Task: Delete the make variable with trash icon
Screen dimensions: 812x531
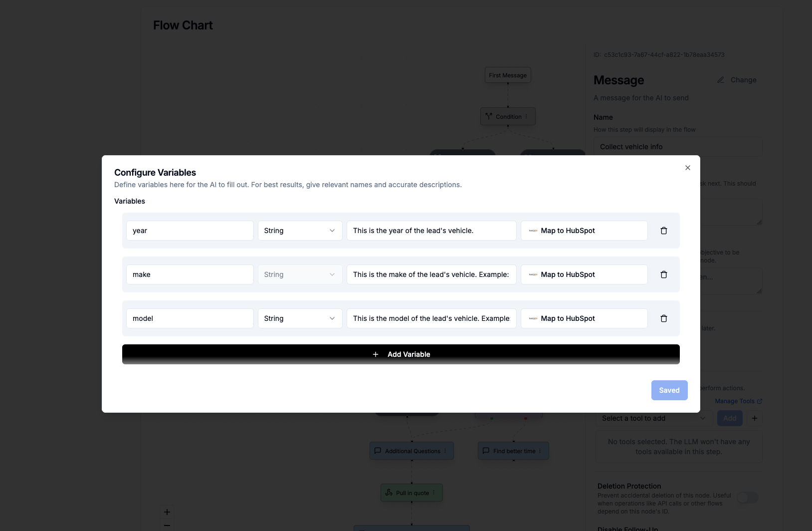Action: 664,274
